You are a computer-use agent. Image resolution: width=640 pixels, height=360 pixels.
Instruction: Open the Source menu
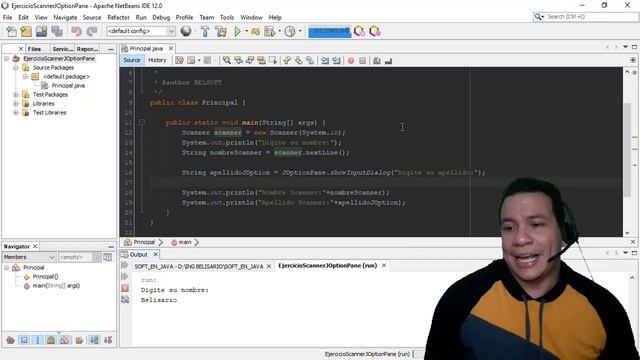point(92,18)
